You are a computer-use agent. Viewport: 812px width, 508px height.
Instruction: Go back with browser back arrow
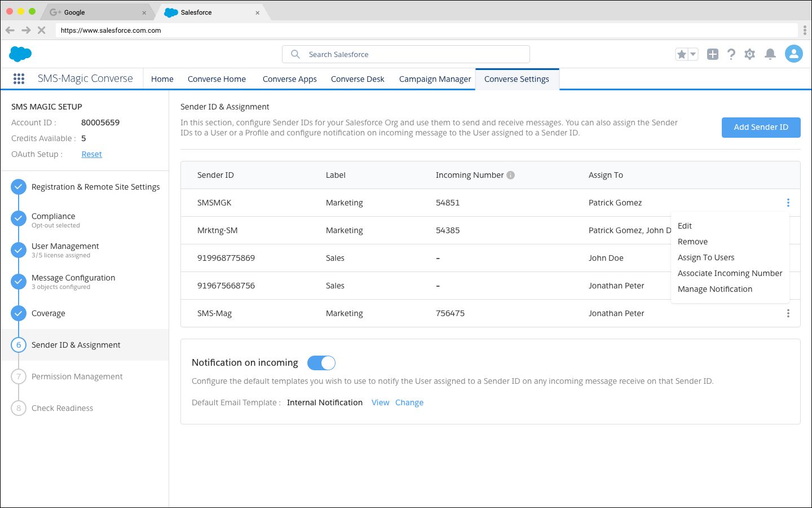pos(10,30)
